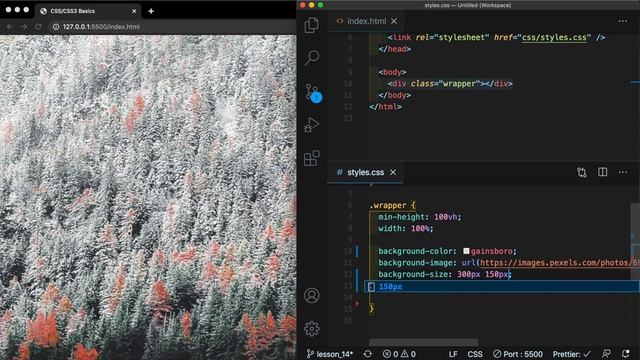Screen dimensions: 640x360
Task: Close the CSS/CSS3 Basics browser tab
Action: 134,11
